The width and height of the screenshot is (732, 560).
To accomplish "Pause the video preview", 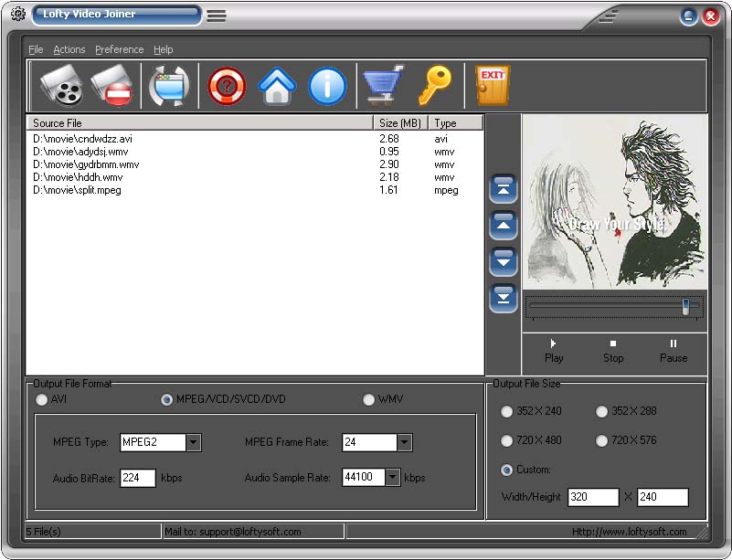I will (x=674, y=351).
